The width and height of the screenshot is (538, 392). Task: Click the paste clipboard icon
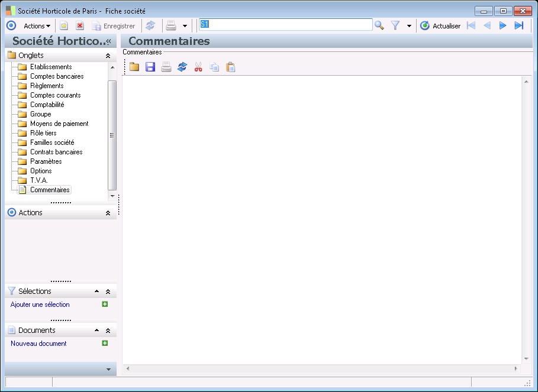click(231, 67)
